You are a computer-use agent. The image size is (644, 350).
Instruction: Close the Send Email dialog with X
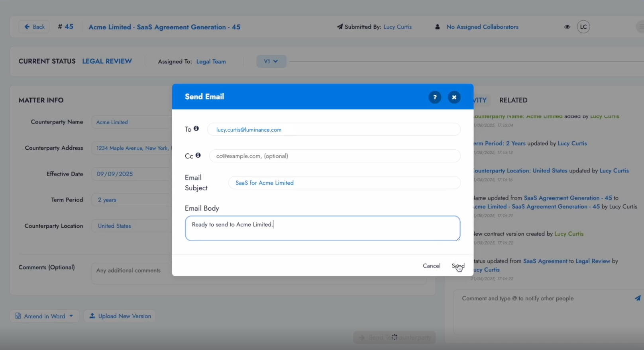[x=454, y=97]
